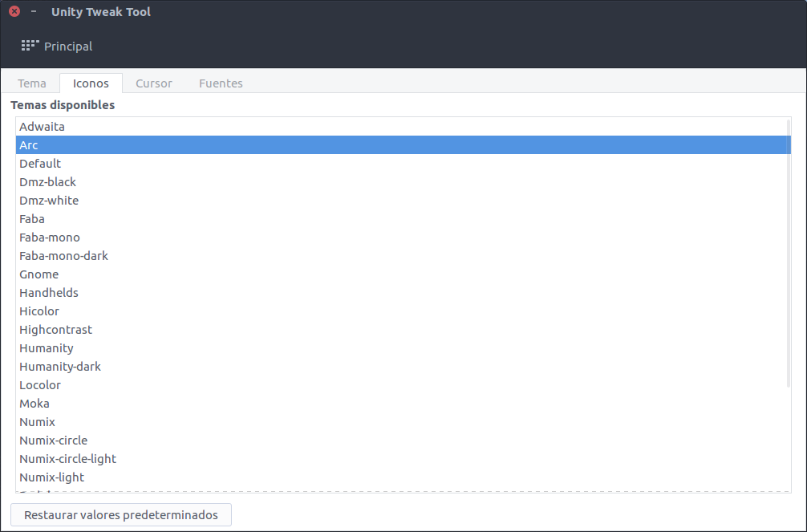Choose the Highcontrast theme entry

56,330
